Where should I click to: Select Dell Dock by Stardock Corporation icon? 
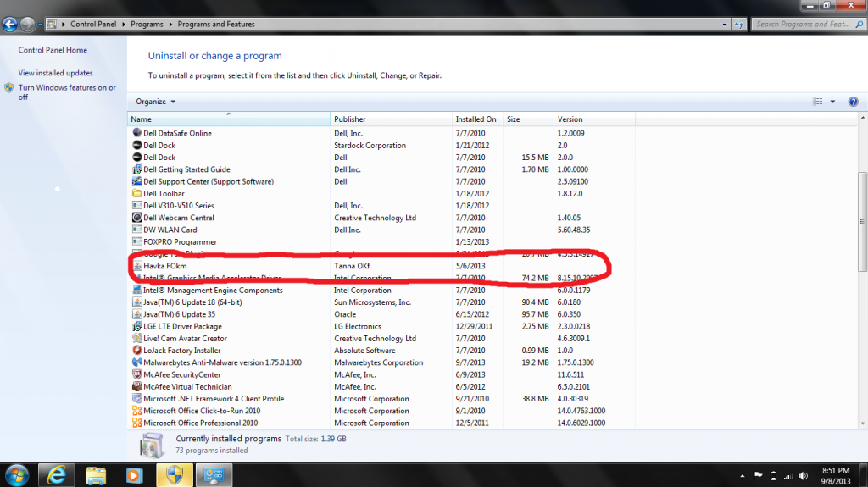point(136,145)
